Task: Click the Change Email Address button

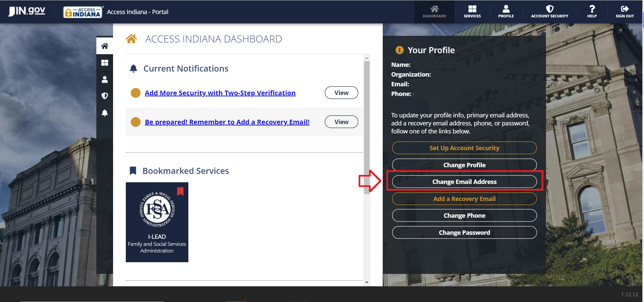Action: click(464, 182)
